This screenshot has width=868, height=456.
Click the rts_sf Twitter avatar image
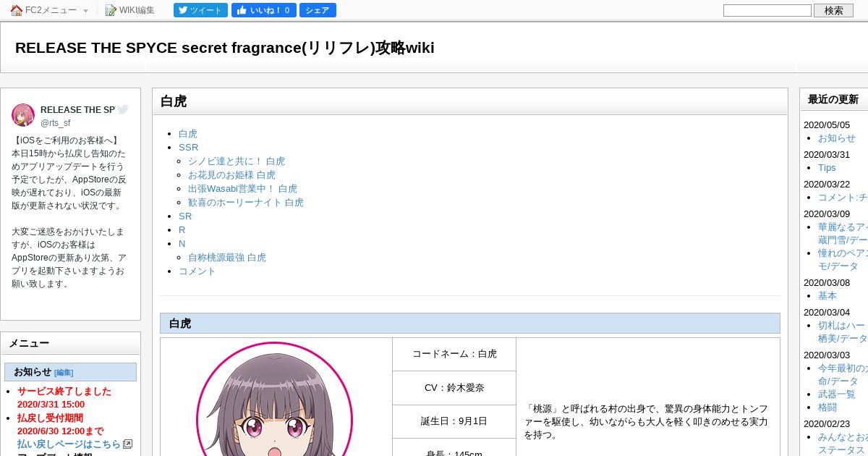pos(23,115)
